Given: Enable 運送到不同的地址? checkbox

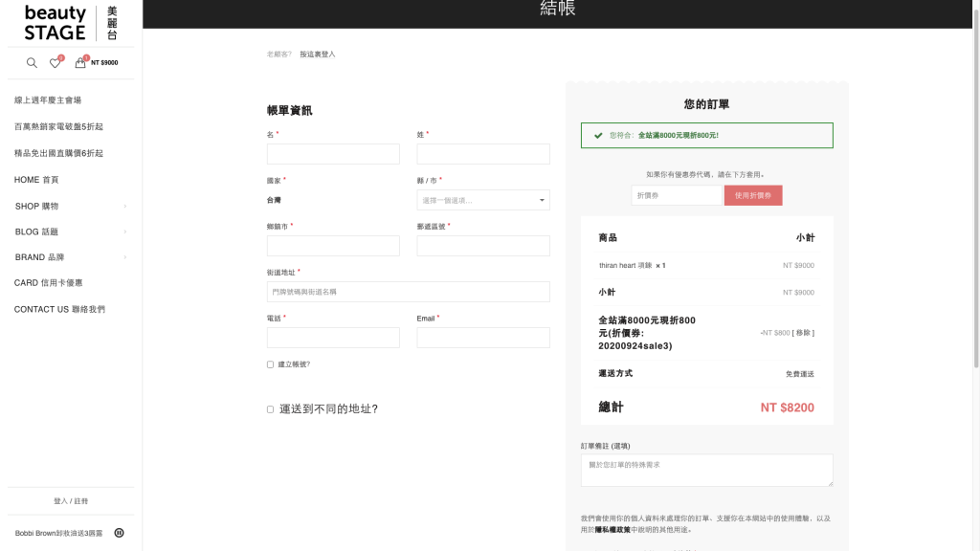Looking at the screenshot, I should pos(270,409).
